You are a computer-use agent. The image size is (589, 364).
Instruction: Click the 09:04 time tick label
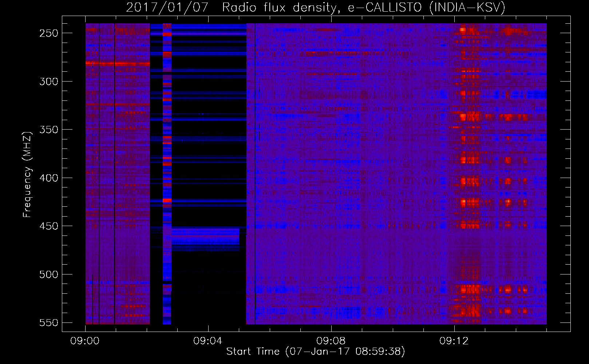208,341
